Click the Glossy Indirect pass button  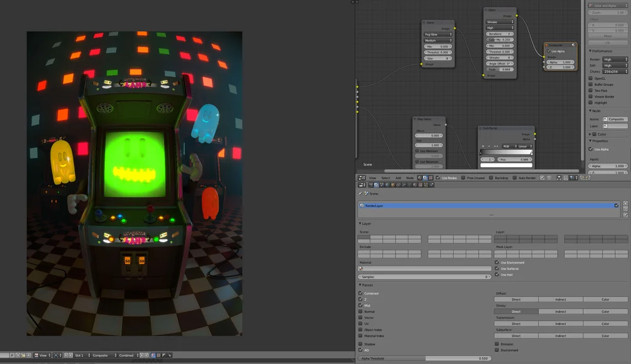click(560, 311)
